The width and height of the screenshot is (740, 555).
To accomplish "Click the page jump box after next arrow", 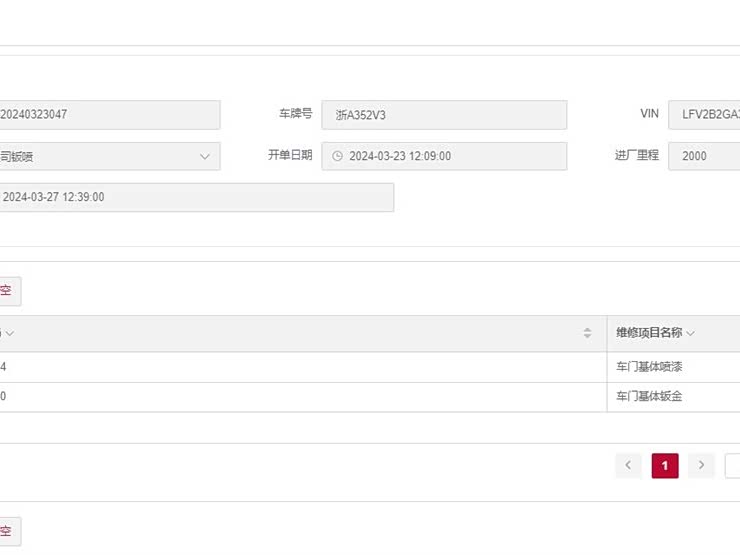I will 732,465.
